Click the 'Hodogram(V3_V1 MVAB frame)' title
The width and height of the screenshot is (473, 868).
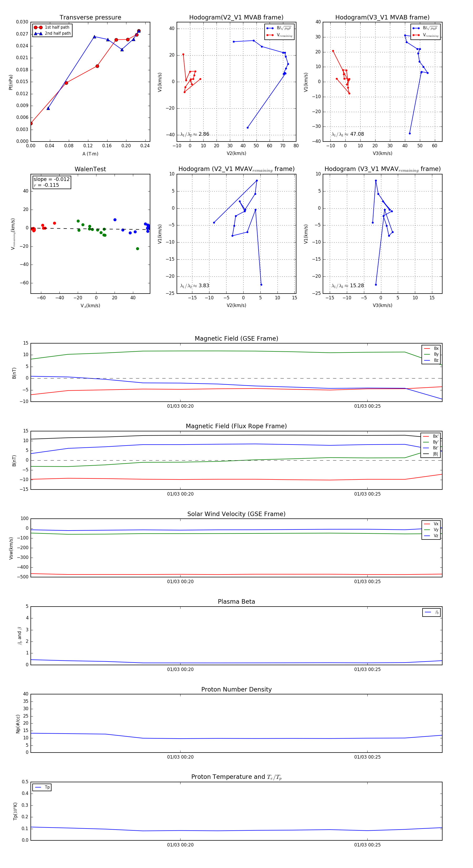pos(382,18)
